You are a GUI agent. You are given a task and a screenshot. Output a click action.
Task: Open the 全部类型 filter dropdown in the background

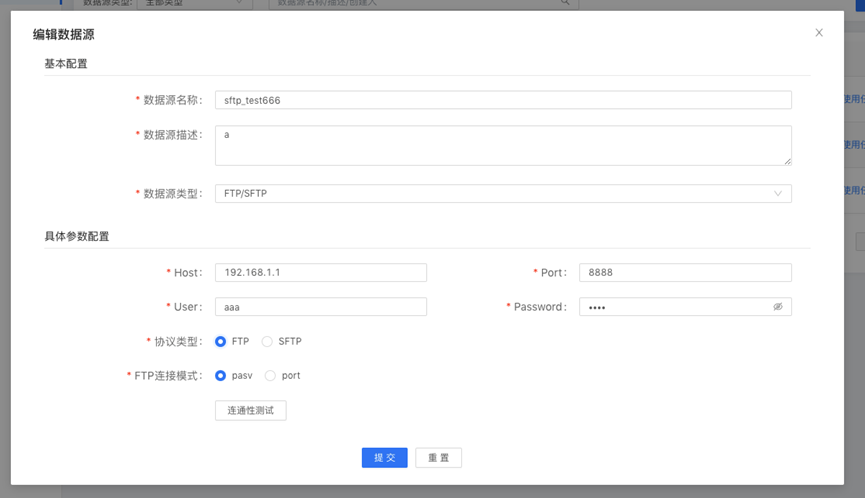click(192, 3)
